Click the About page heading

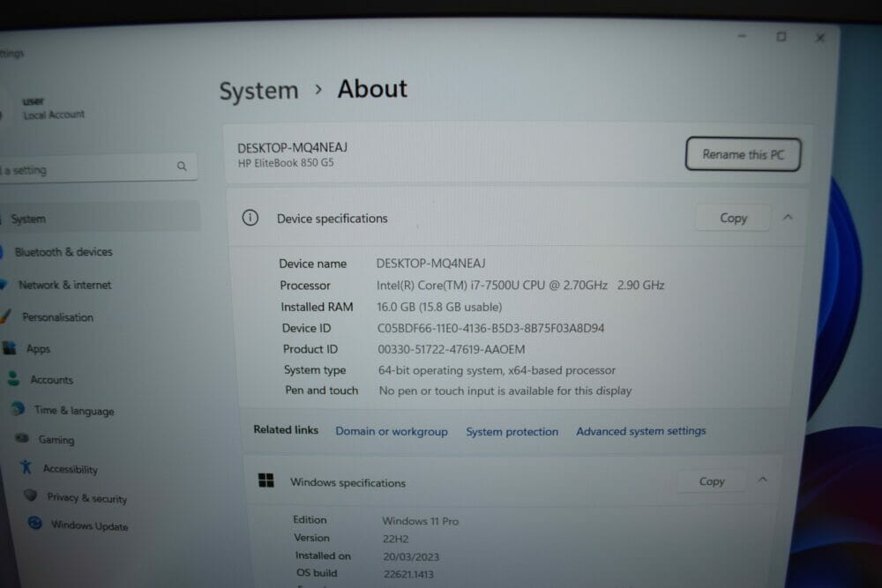[x=372, y=89]
